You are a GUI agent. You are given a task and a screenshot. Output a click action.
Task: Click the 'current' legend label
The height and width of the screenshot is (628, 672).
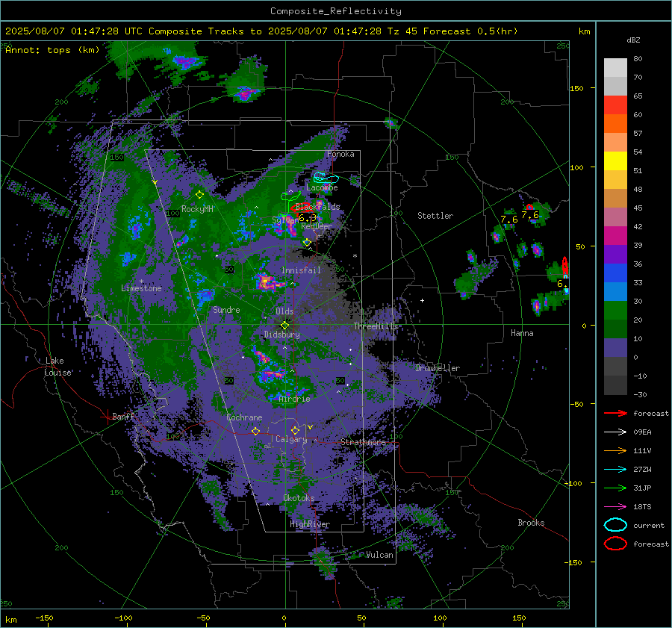coord(648,526)
